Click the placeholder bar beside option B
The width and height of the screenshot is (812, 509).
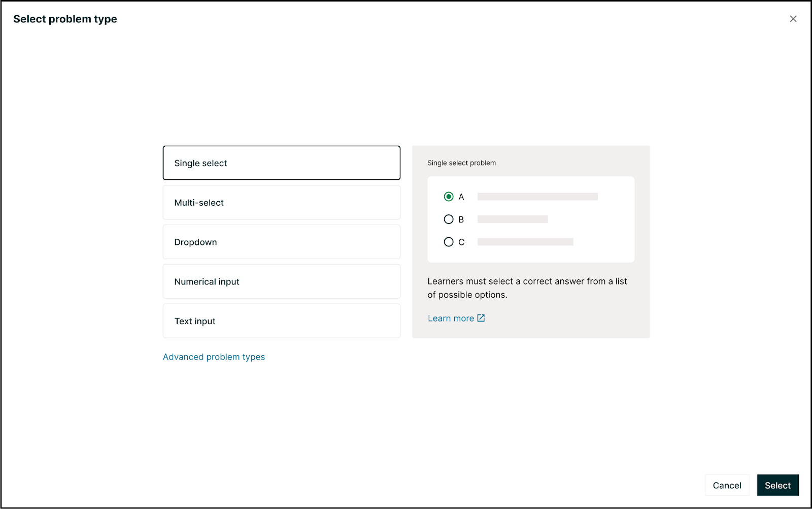click(x=513, y=219)
